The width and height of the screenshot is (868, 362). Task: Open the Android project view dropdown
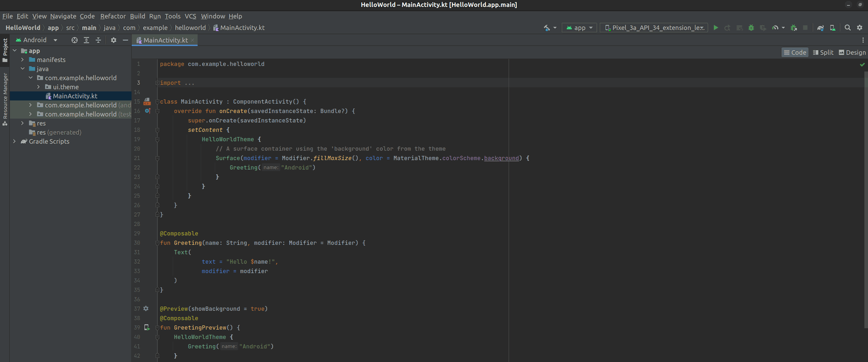37,40
